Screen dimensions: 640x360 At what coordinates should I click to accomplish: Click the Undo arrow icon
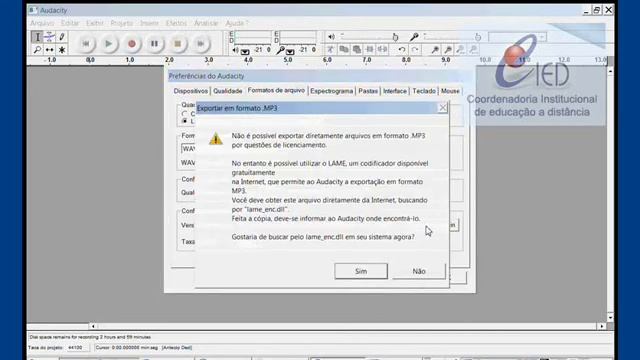pyautogui.click(x=402, y=49)
